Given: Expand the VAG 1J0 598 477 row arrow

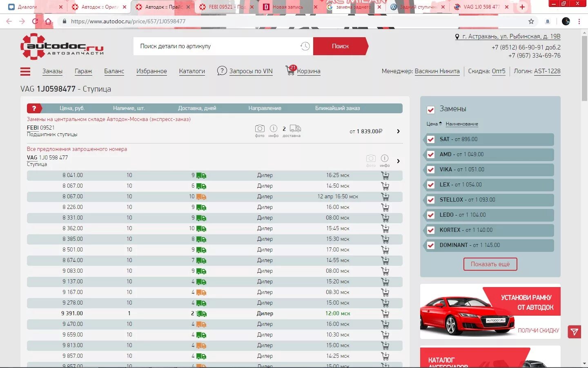Looking at the screenshot, I should coord(398,161).
